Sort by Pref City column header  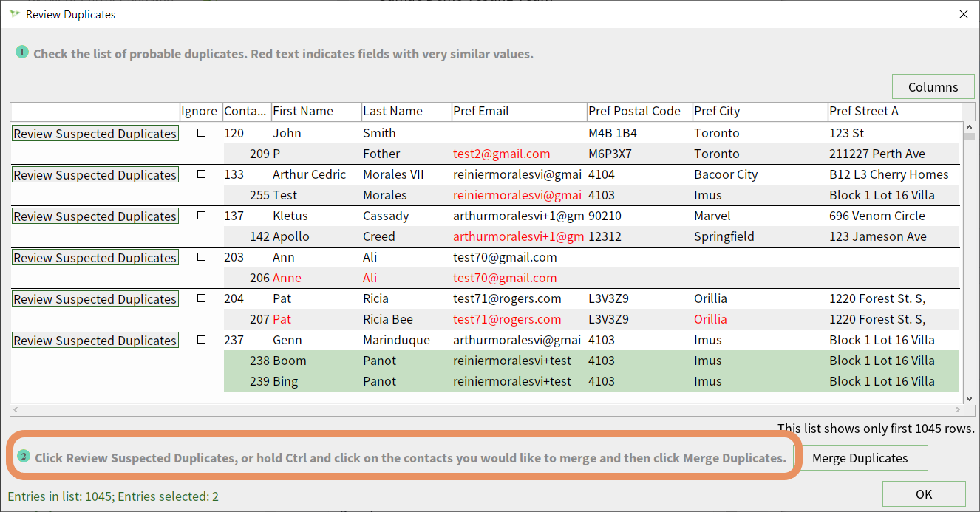760,112
